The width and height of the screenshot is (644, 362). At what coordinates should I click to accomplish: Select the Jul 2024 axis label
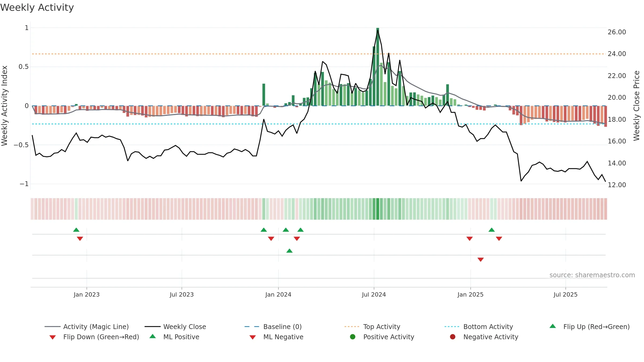[x=374, y=294]
